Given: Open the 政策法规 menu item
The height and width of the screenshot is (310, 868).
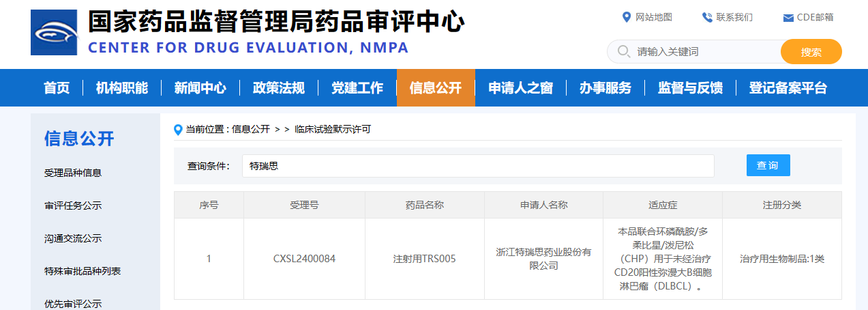Looking at the screenshot, I should (279, 87).
